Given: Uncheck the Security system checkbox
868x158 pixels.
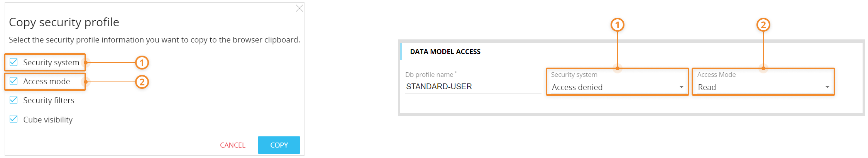Looking at the screenshot, I should coord(14,62).
